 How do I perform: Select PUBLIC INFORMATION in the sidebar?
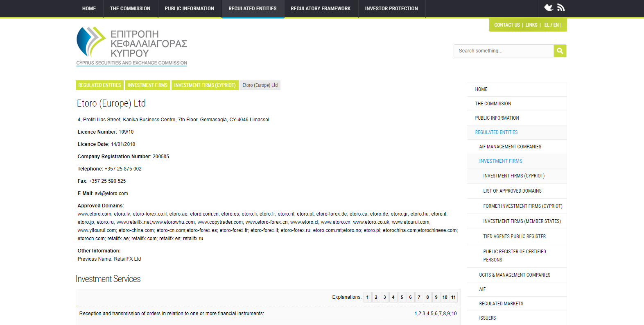pyautogui.click(x=517, y=118)
